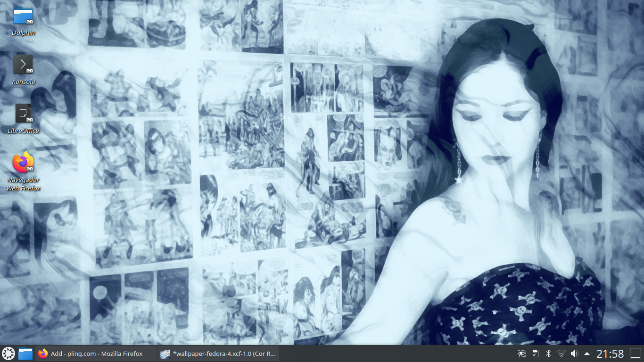Open the Eye of Horus tray icon
The height and width of the screenshot is (362, 644).
pos(521,354)
